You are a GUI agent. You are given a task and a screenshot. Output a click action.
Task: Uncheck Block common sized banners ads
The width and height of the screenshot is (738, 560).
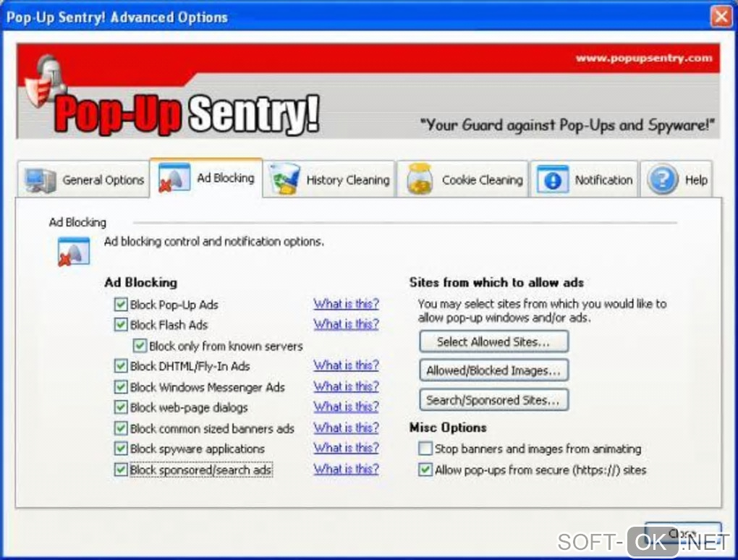[x=121, y=428]
